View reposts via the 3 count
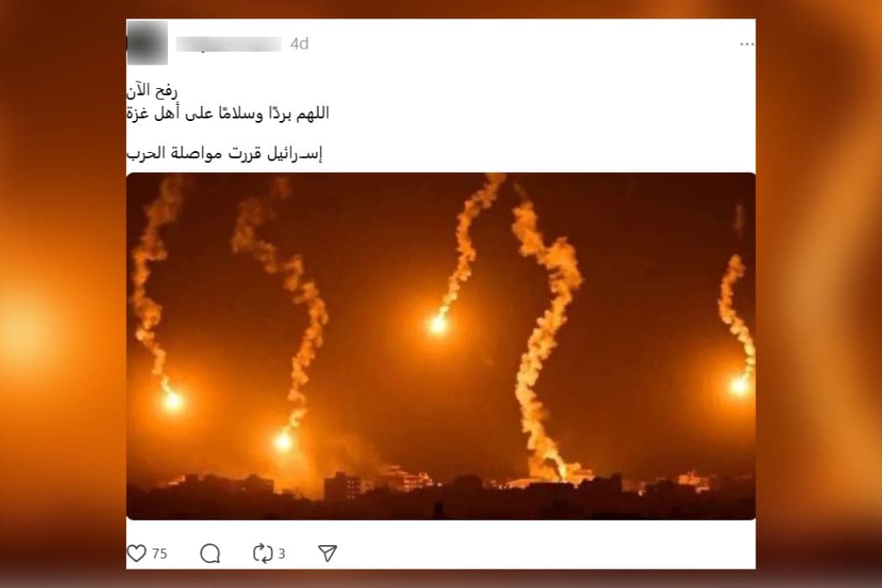Image resolution: width=882 pixels, height=588 pixels. coord(281,554)
